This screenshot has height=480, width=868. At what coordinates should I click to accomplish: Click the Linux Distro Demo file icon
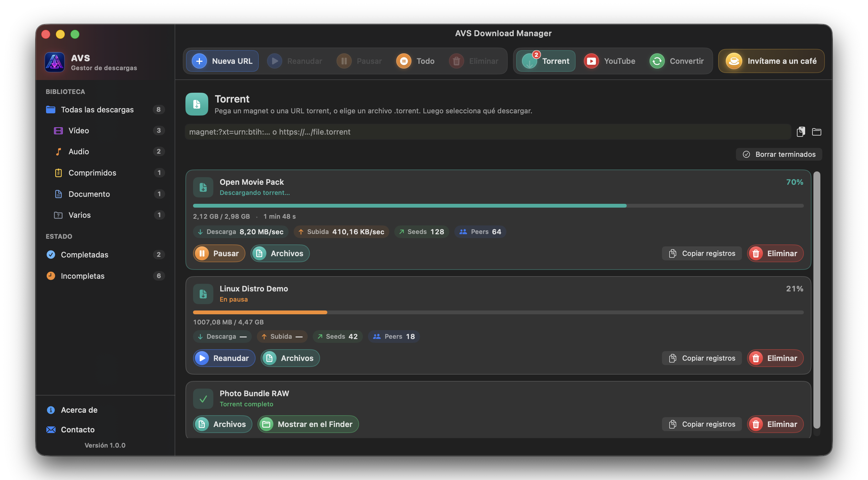pyautogui.click(x=203, y=294)
